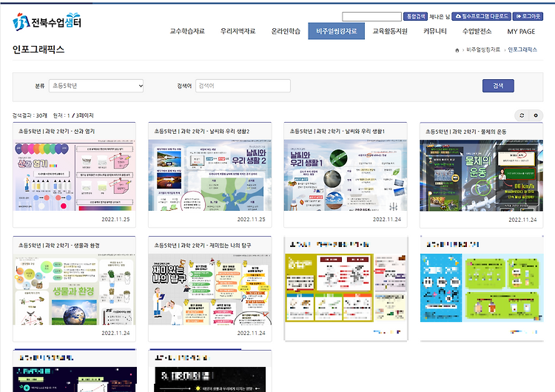555x392 pixels.
Task: Focus the top integrated search field
Action: coord(371,16)
